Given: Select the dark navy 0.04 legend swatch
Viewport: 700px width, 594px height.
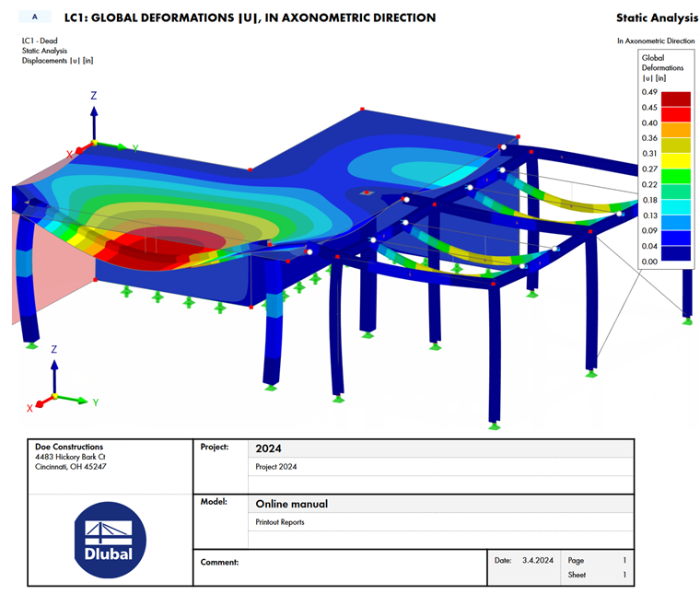Looking at the screenshot, I should pos(675,253).
